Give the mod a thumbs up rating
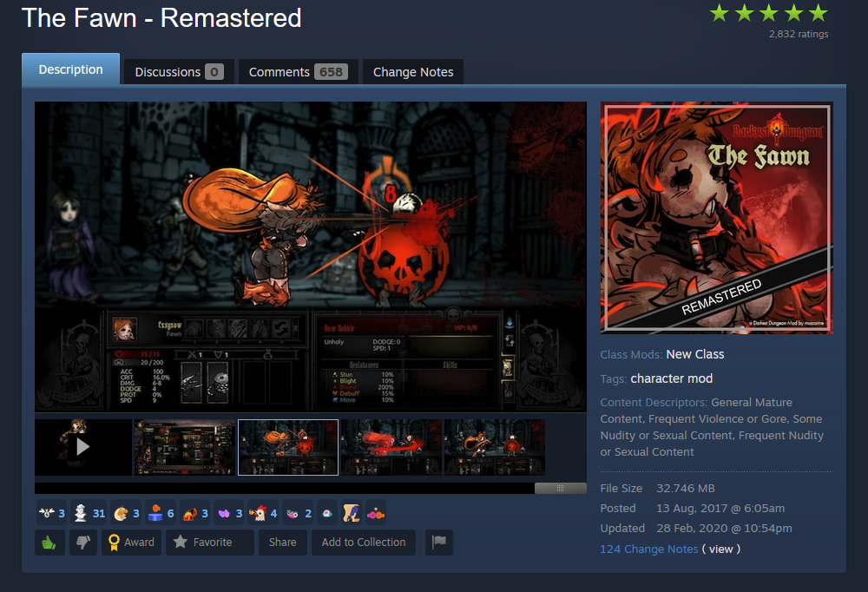This screenshot has height=592, width=868. pyautogui.click(x=49, y=543)
